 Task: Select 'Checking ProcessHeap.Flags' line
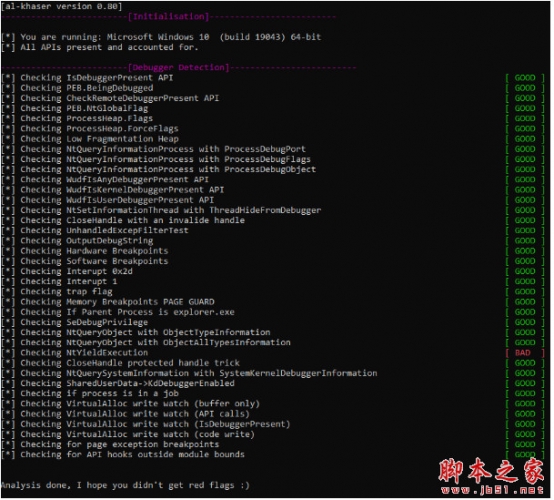point(77,118)
